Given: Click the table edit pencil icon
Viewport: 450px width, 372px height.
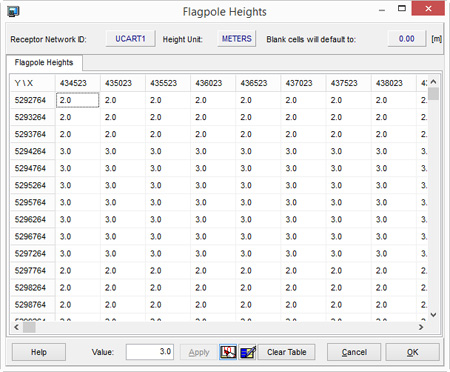Looking at the screenshot, I should pos(247,352).
